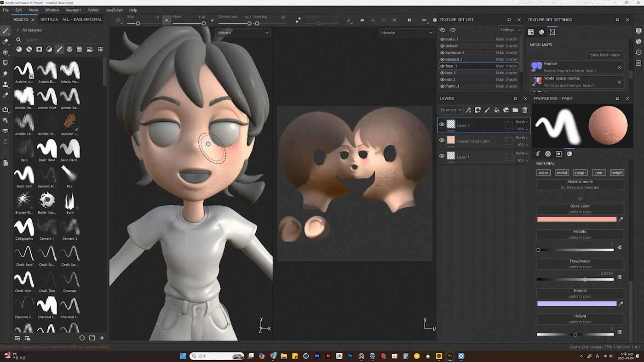Screen dimensions: 644x362
Task: Pause engine computations button
Action: [409, 20]
